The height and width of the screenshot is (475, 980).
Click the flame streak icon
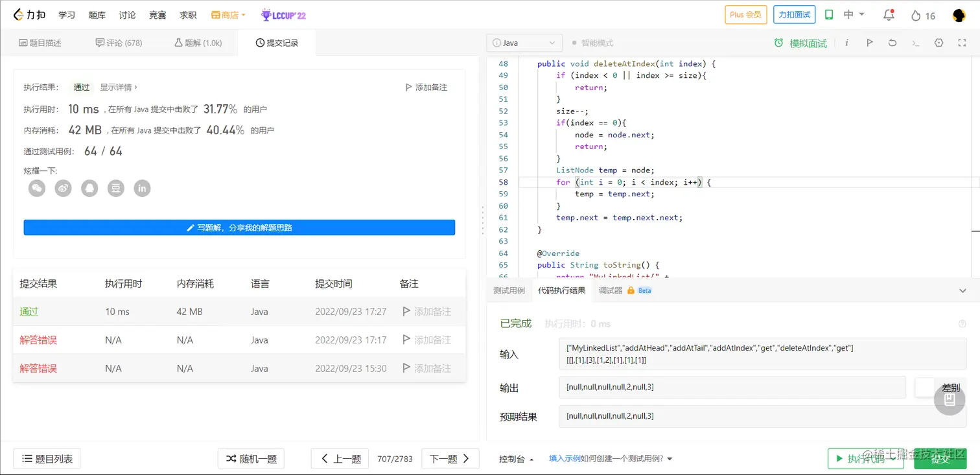tap(916, 16)
